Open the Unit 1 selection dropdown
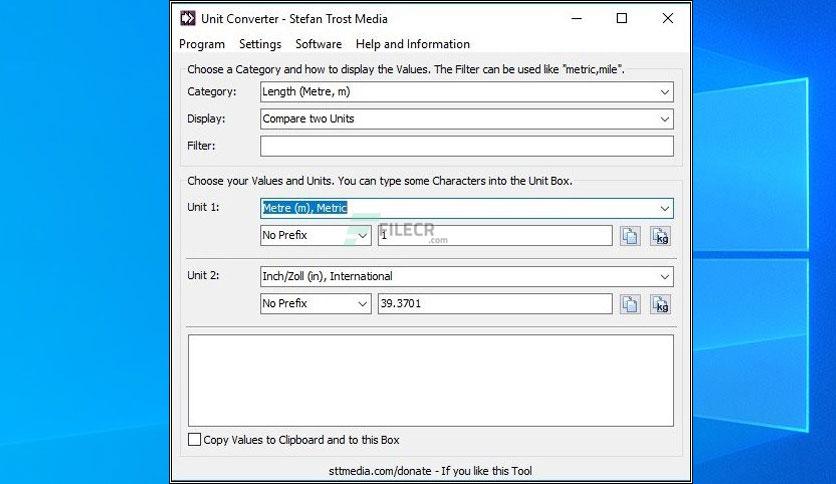836x484 pixels. 467,208
